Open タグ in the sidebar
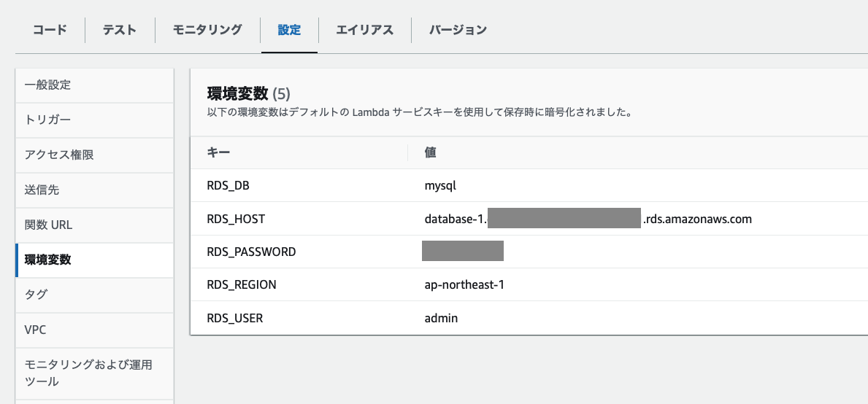This screenshot has height=404, width=868. click(x=37, y=295)
